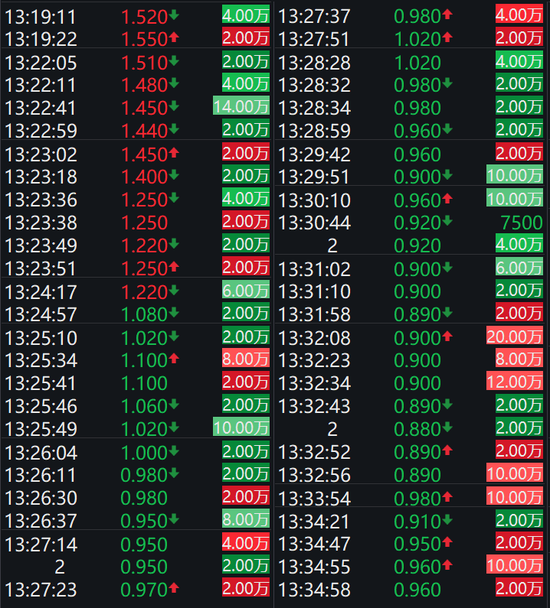
Task: Click 4.00万 volume at 13:28:28
Action: [519, 61]
